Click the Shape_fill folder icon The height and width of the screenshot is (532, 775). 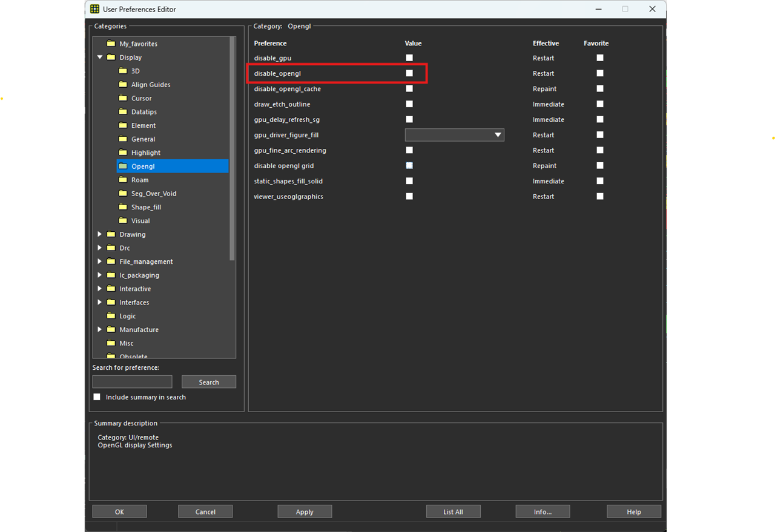[123, 207]
